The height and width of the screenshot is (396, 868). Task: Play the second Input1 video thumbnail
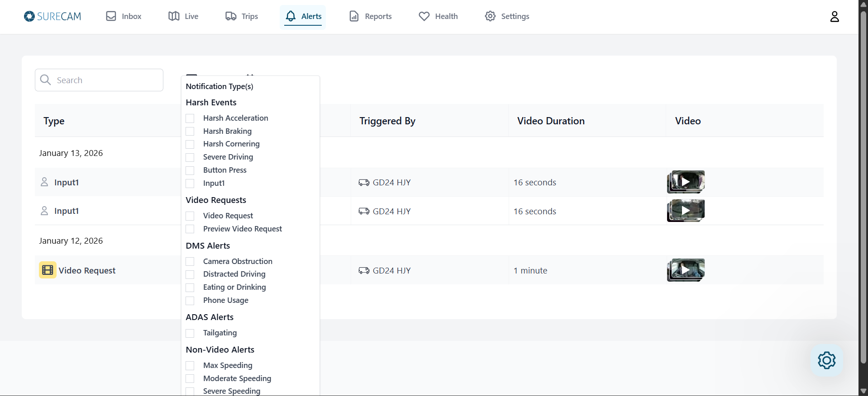click(x=686, y=211)
